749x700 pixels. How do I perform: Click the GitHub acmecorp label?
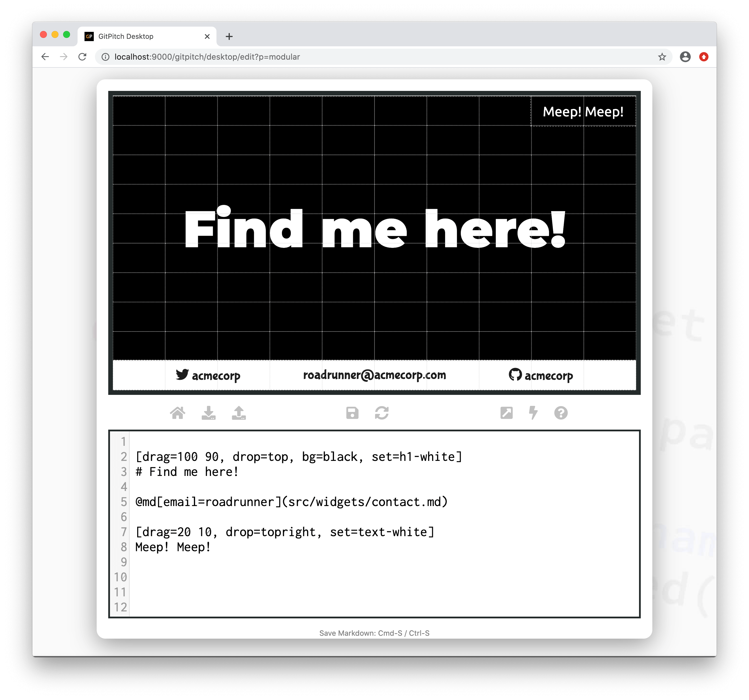548,376
